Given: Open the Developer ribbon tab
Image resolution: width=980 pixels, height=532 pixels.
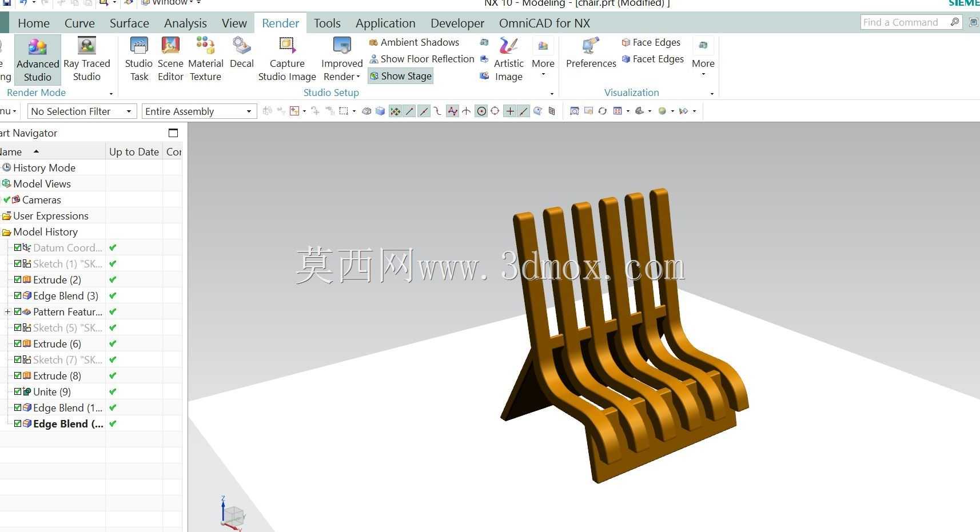Looking at the screenshot, I should click(x=457, y=23).
